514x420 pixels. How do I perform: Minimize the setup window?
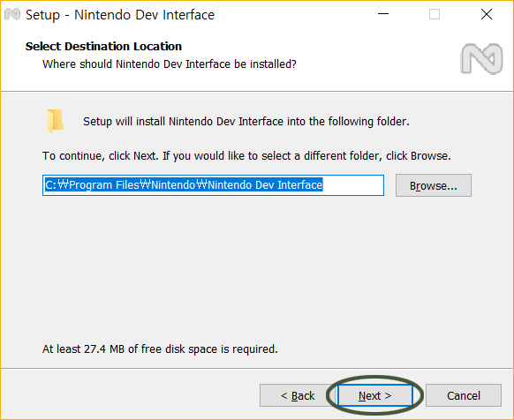coord(383,14)
